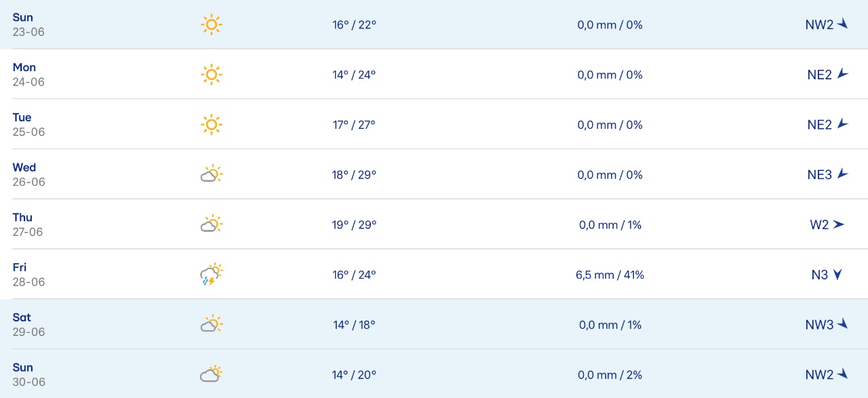Click the NW2 wind arrow on Sun 23-06
Viewport: 868px width, 398px height.
(843, 24)
